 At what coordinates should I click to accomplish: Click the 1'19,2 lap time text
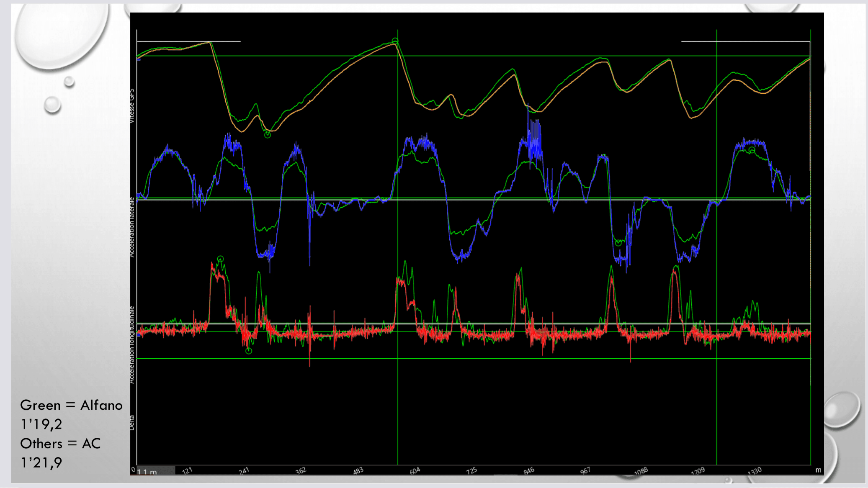tap(41, 424)
